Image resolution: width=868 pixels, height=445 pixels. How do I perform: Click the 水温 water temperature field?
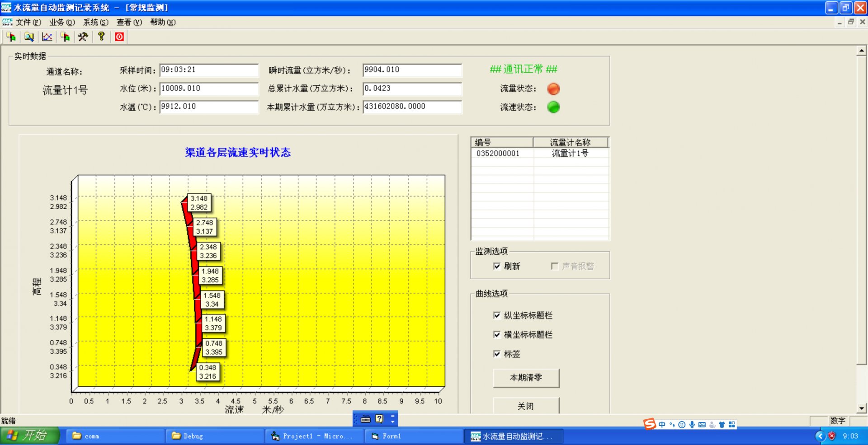coord(209,107)
